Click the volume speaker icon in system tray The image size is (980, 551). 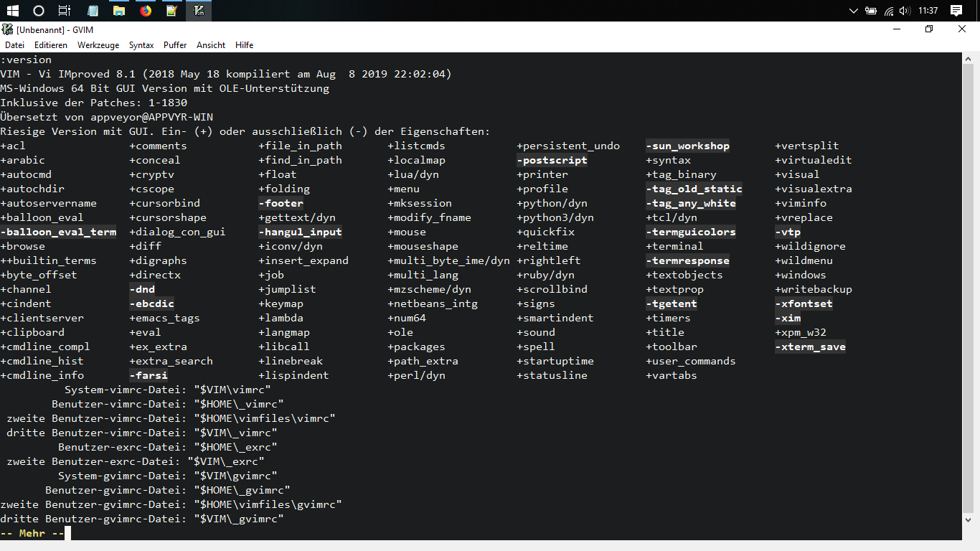[x=904, y=11]
